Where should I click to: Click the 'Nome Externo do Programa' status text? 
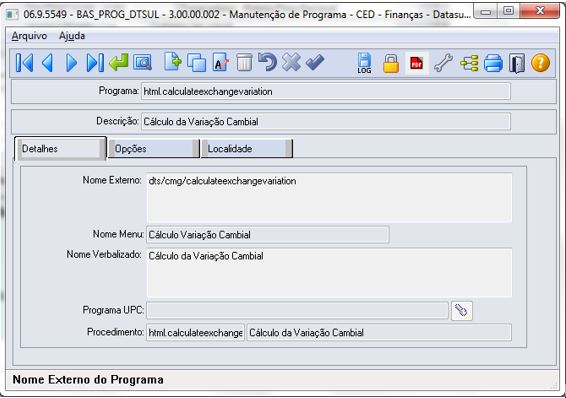88,380
